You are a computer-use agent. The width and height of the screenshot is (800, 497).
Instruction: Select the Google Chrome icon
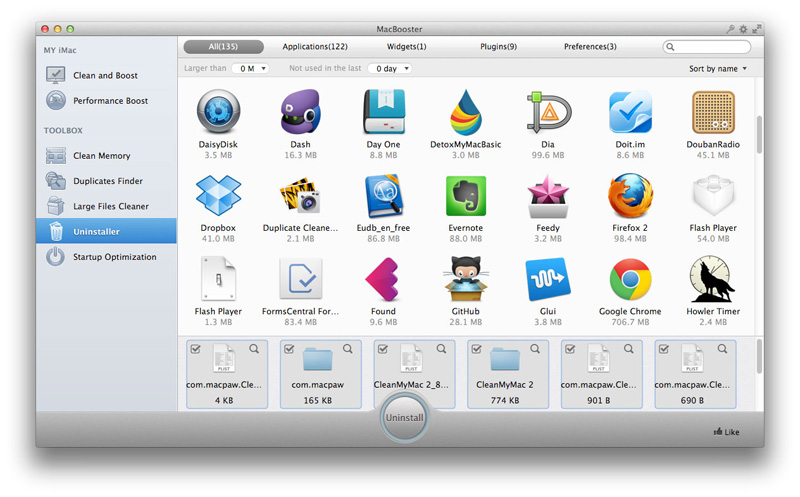pyautogui.click(x=630, y=280)
